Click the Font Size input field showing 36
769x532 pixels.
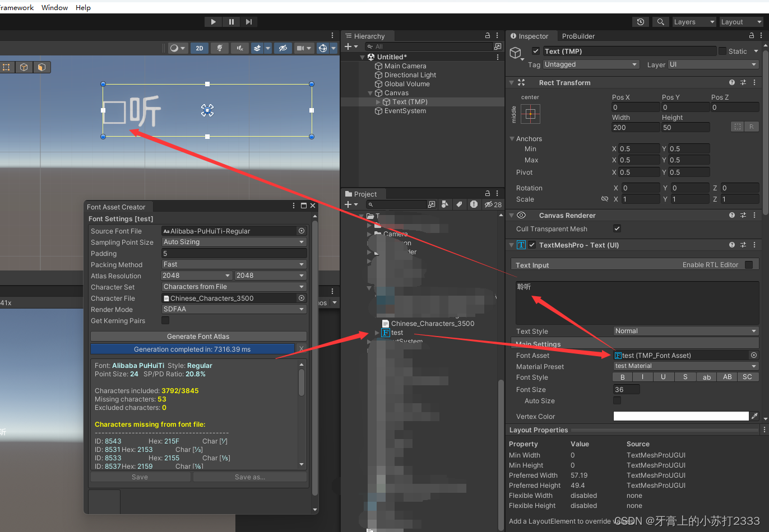(626, 389)
